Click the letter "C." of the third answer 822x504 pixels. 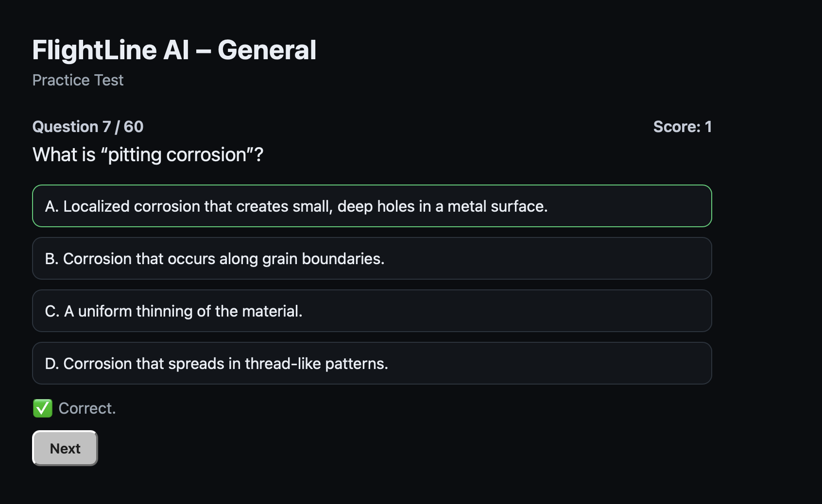pyautogui.click(x=51, y=311)
